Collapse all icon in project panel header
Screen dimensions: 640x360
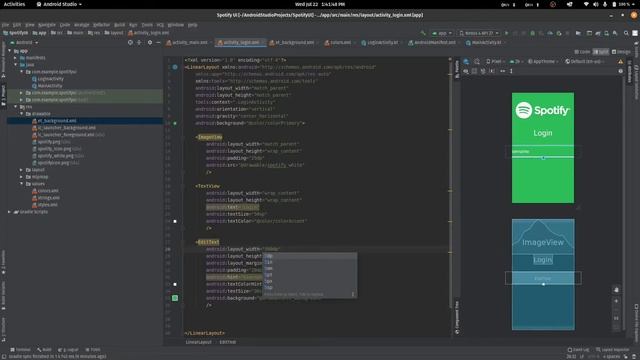[x=140, y=42]
